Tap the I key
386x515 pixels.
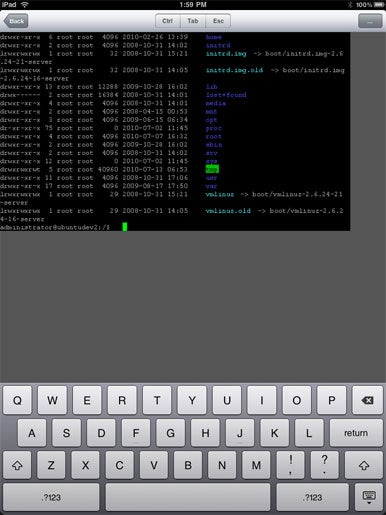pyautogui.click(x=262, y=400)
